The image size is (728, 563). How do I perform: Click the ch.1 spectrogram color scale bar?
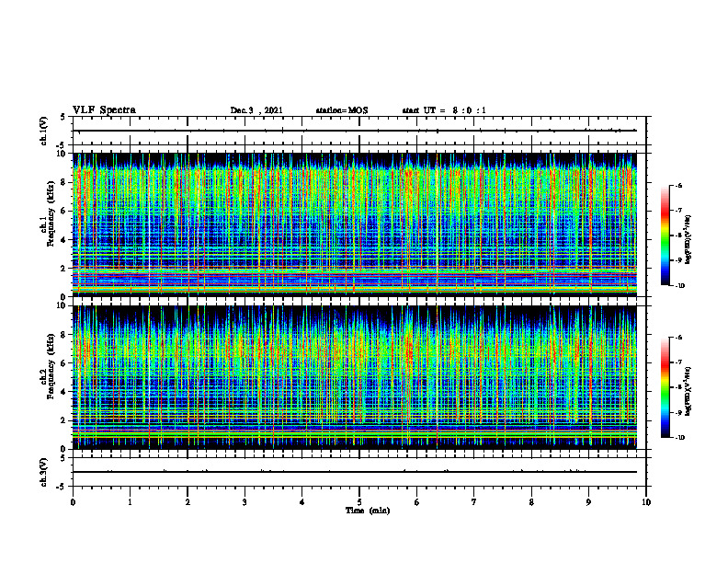(665, 236)
